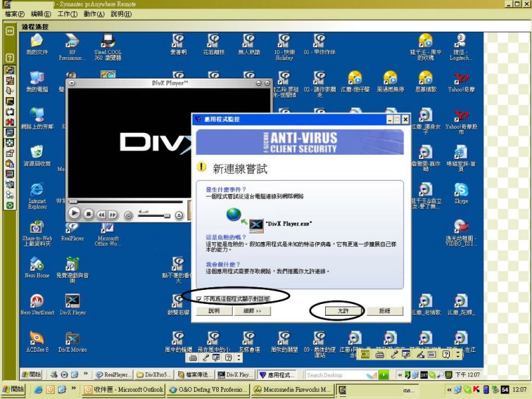Viewport: 532px width, 399px height.
Task: Select the Ulead COOL 360 desktop icon
Action: pyautogui.click(x=108, y=47)
